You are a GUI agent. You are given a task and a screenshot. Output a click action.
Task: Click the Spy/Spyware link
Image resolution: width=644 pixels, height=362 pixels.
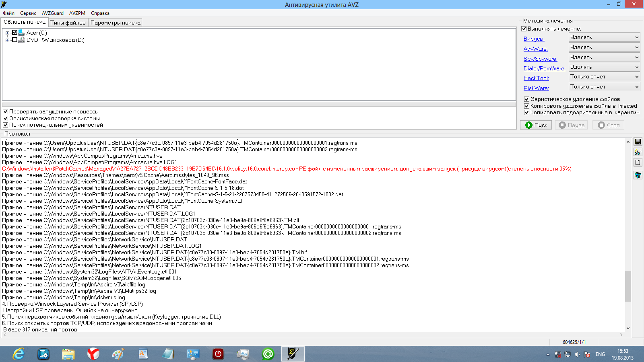pyautogui.click(x=541, y=59)
